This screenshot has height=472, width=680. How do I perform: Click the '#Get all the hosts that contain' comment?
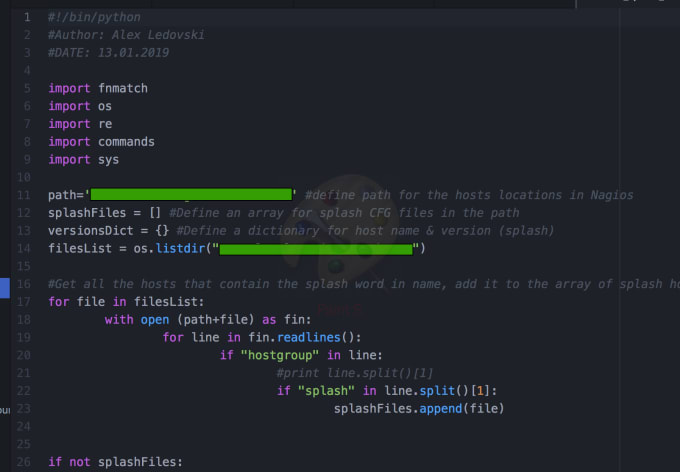(363, 284)
